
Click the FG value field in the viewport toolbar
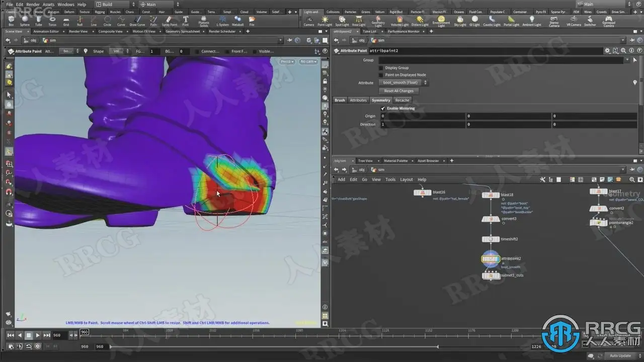[155, 51]
